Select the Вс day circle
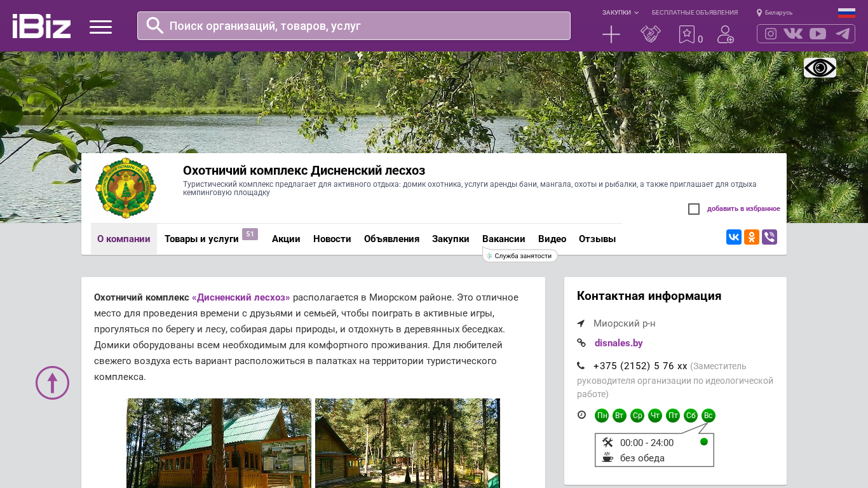Image resolution: width=868 pixels, height=488 pixels. point(709,416)
